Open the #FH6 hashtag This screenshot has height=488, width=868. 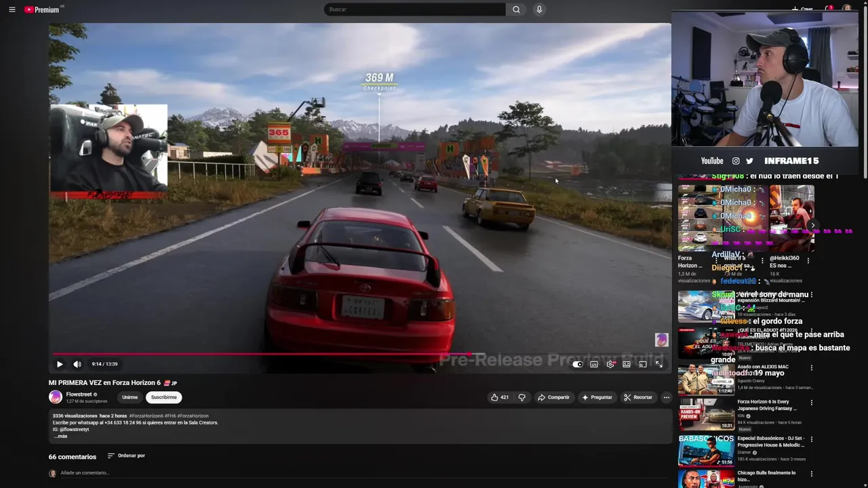pos(170,416)
